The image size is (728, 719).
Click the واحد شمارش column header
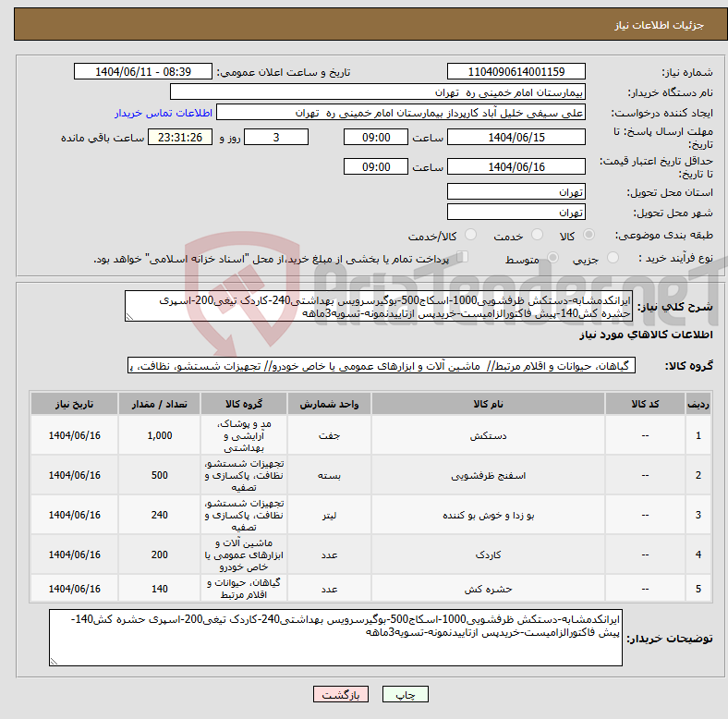pyautogui.click(x=329, y=404)
